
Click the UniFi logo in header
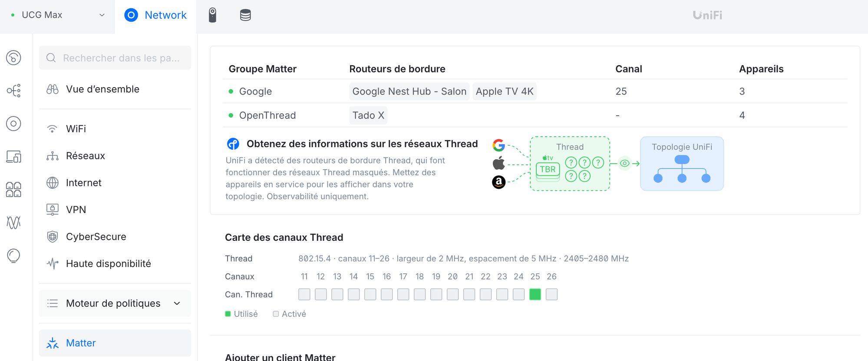pos(707,15)
